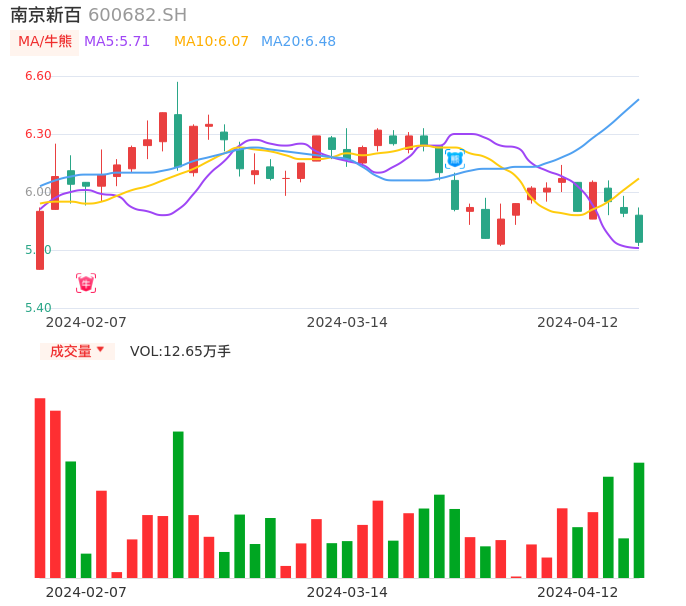Click the stock code 600682.SH

pyautogui.click(x=137, y=15)
